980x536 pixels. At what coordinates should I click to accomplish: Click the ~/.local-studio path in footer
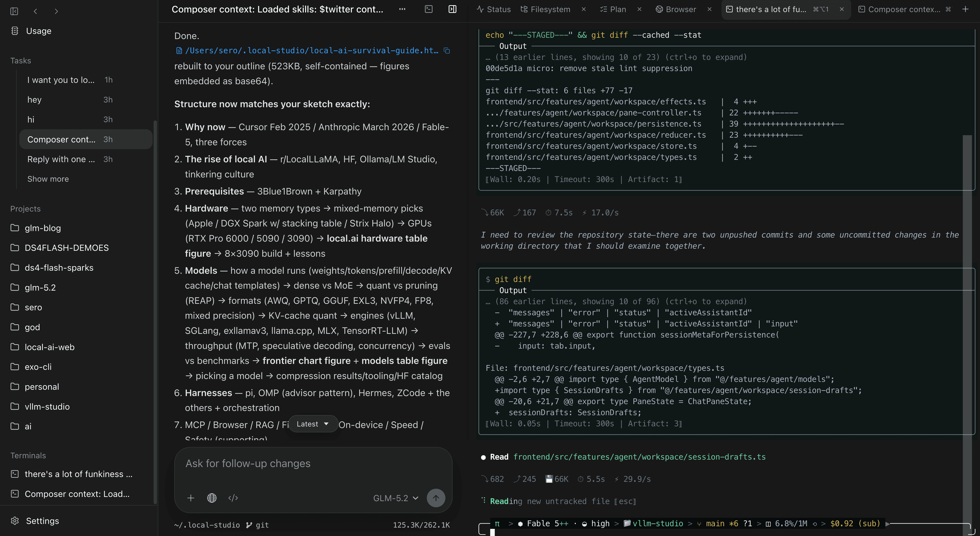coord(207,525)
